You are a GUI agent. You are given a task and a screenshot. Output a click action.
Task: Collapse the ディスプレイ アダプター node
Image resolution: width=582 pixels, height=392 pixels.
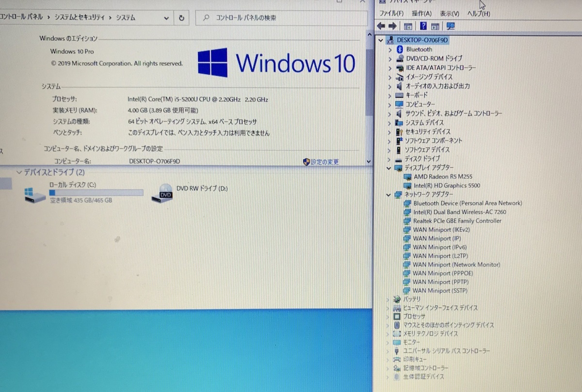click(x=389, y=168)
